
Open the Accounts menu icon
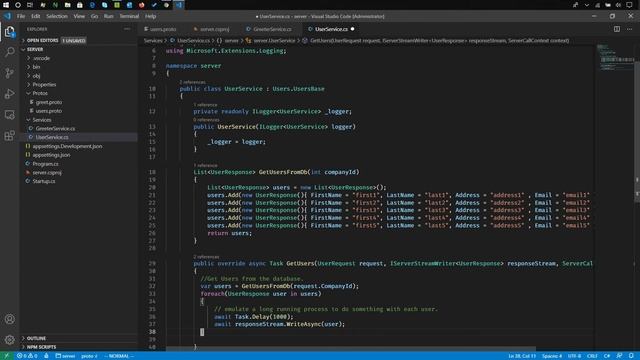click(x=10, y=319)
